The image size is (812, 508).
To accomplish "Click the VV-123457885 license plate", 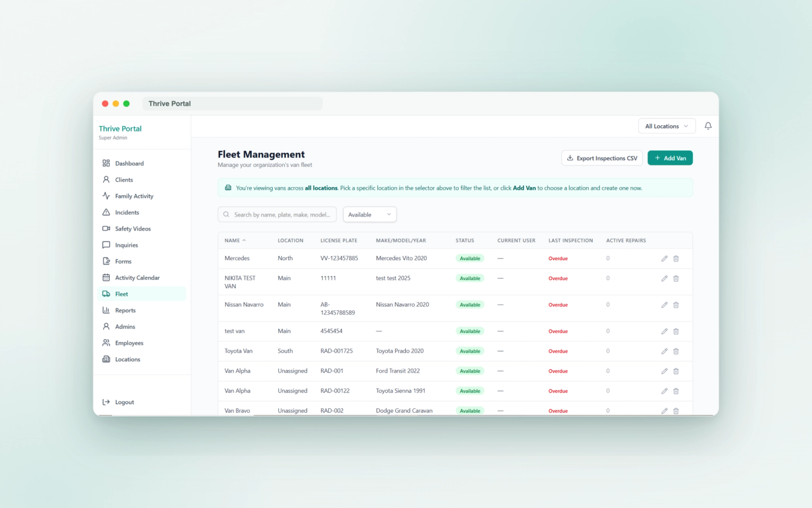I will 339,258.
